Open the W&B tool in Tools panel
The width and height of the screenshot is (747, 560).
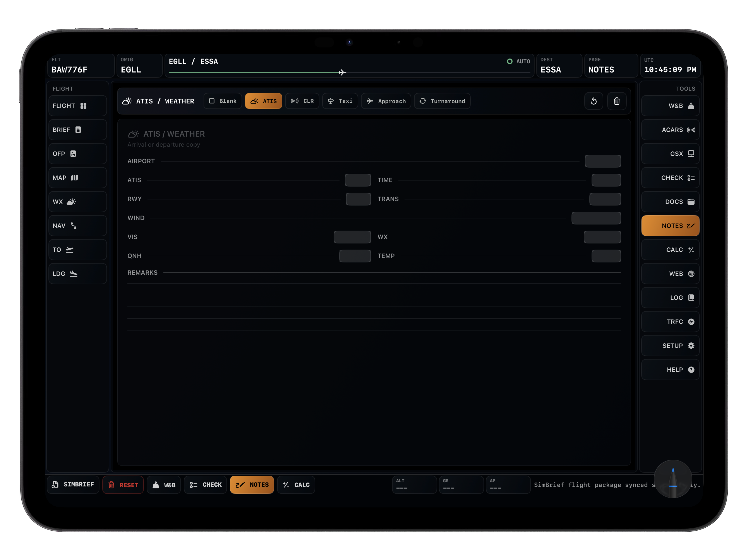pyautogui.click(x=670, y=106)
